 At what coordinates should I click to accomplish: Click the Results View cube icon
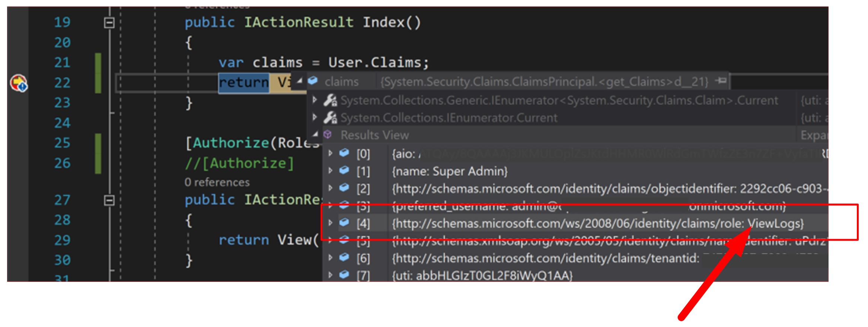pyautogui.click(x=328, y=134)
